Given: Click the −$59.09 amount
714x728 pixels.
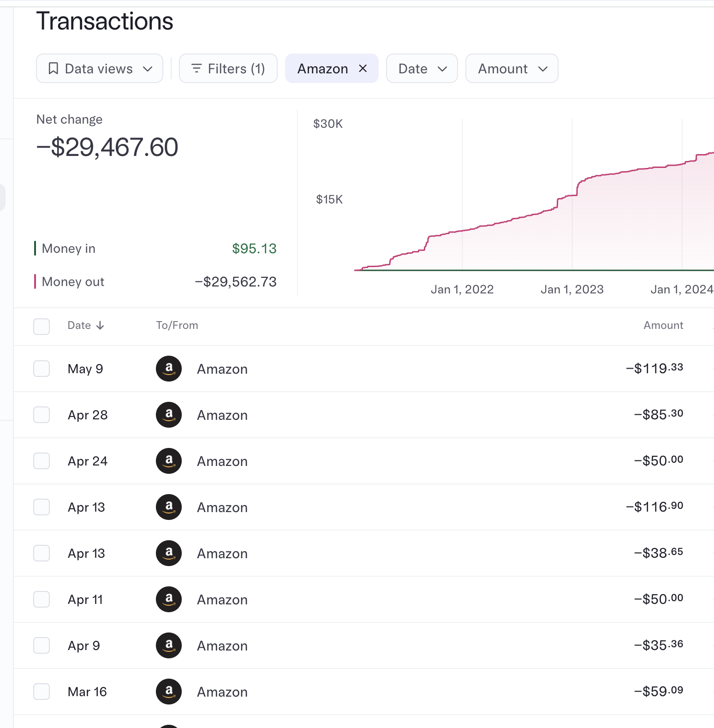Looking at the screenshot, I should [x=659, y=691].
